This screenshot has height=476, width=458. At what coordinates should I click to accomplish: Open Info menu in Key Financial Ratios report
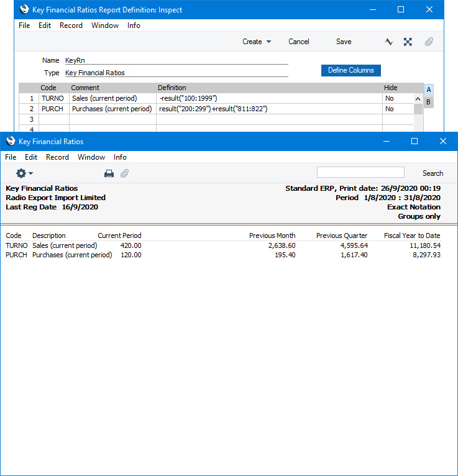tap(120, 157)
